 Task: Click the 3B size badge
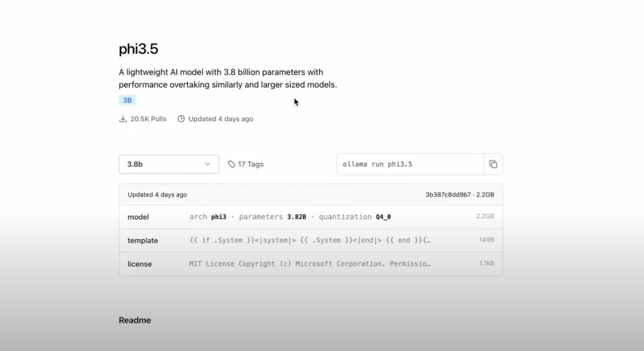(127, 100)
